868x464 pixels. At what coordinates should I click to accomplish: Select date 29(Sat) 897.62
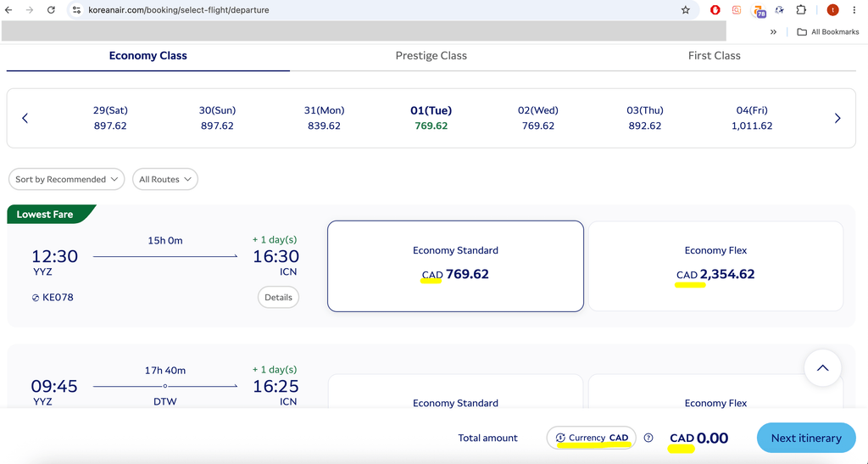(x=110, y=118)
